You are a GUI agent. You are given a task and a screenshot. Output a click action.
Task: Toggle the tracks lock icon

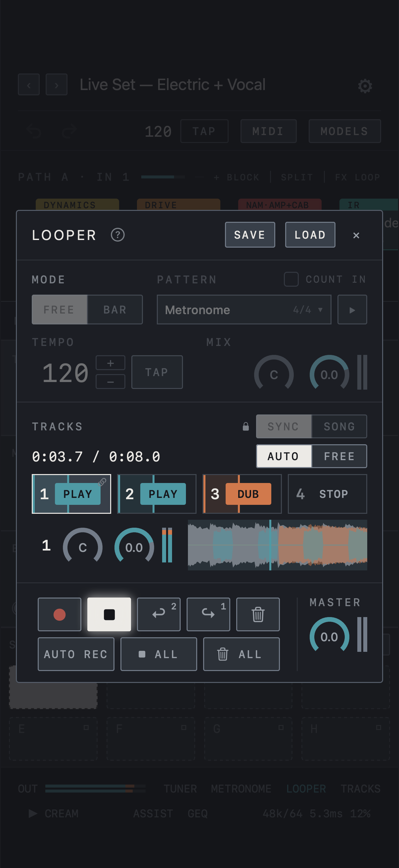(246, 427)
